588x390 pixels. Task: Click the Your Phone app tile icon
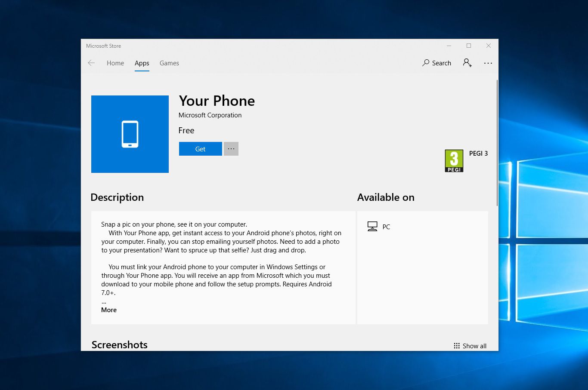click(x=130, y=134)
